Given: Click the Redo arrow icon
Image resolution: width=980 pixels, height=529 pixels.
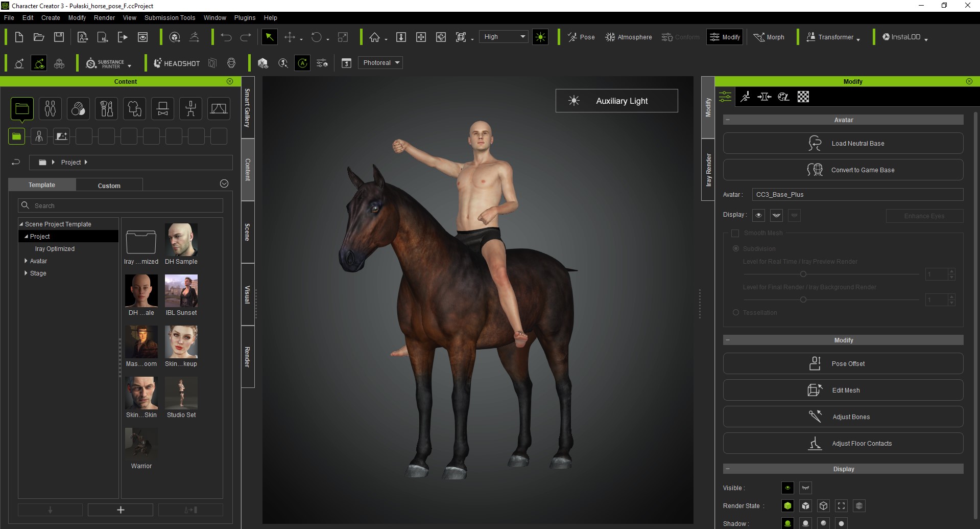Looking at the screenshot, I should coord(246,37).
